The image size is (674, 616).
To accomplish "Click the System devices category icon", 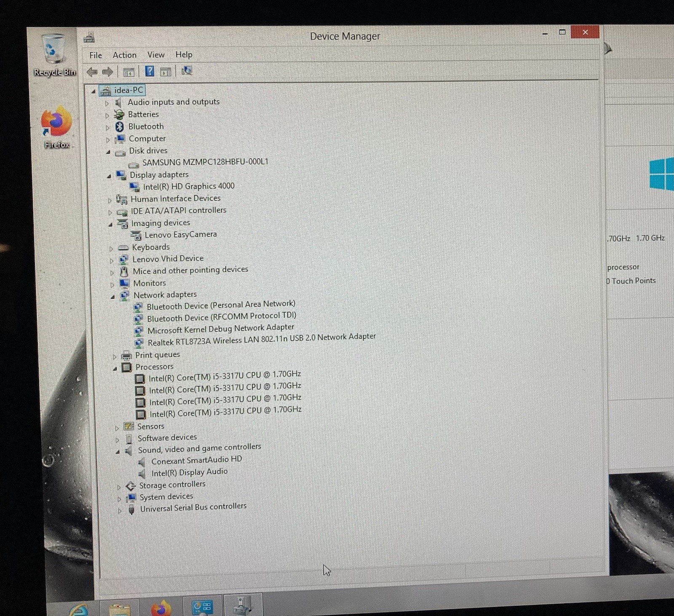I will tap(131, 498).
